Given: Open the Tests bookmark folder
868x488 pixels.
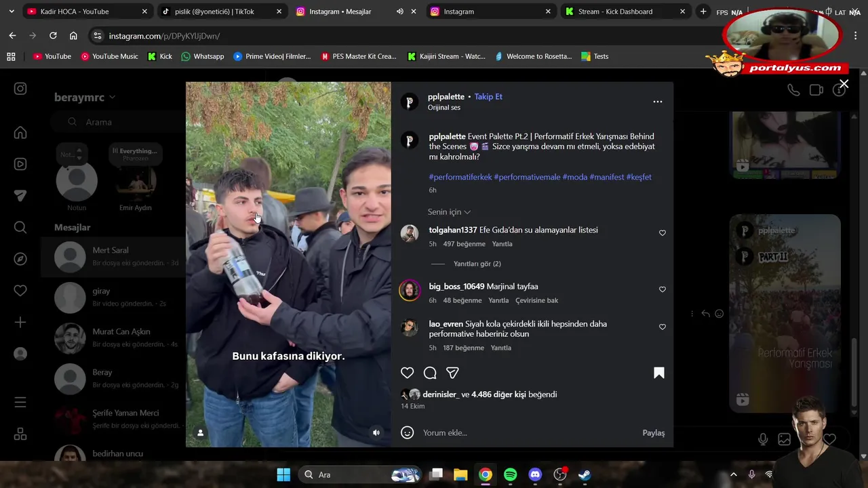Looking at the screenshot, I should tap(594, 57).
